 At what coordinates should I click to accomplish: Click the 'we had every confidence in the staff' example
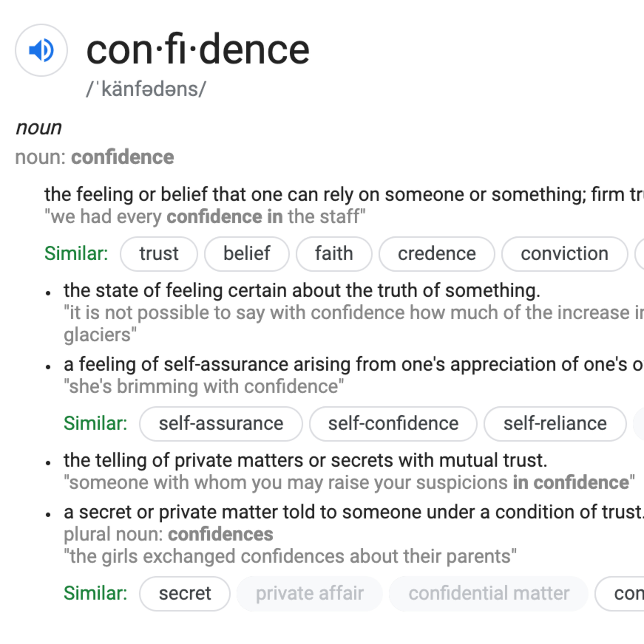205,216
